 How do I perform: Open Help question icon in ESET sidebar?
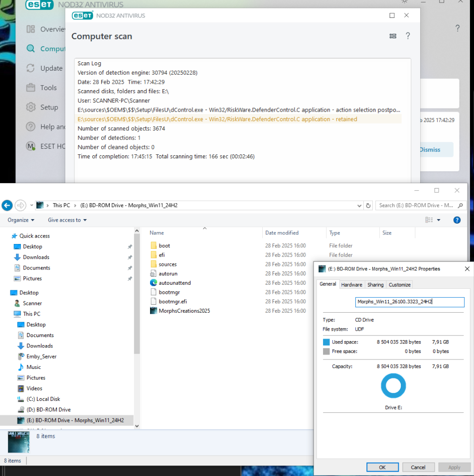[x=31, y=126]
